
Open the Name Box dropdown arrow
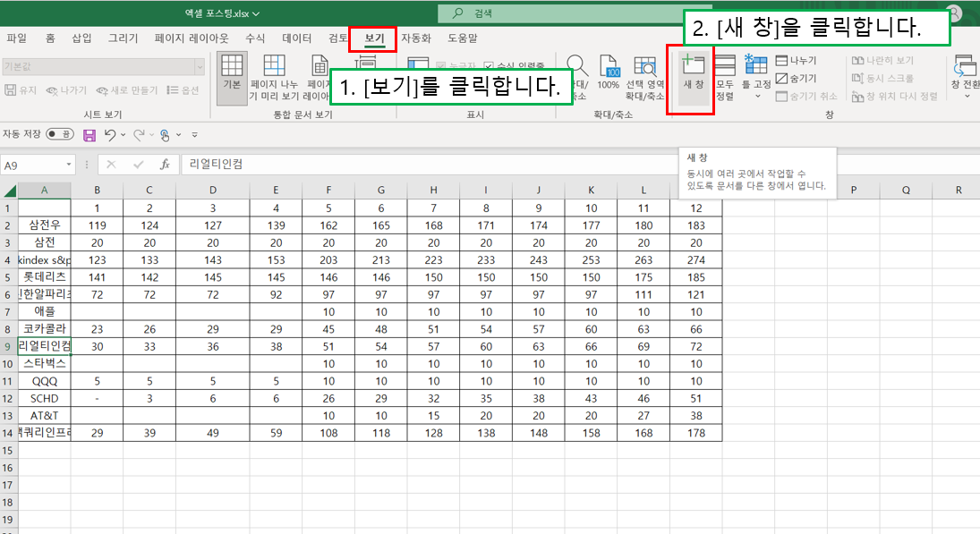tap(69, 165)
